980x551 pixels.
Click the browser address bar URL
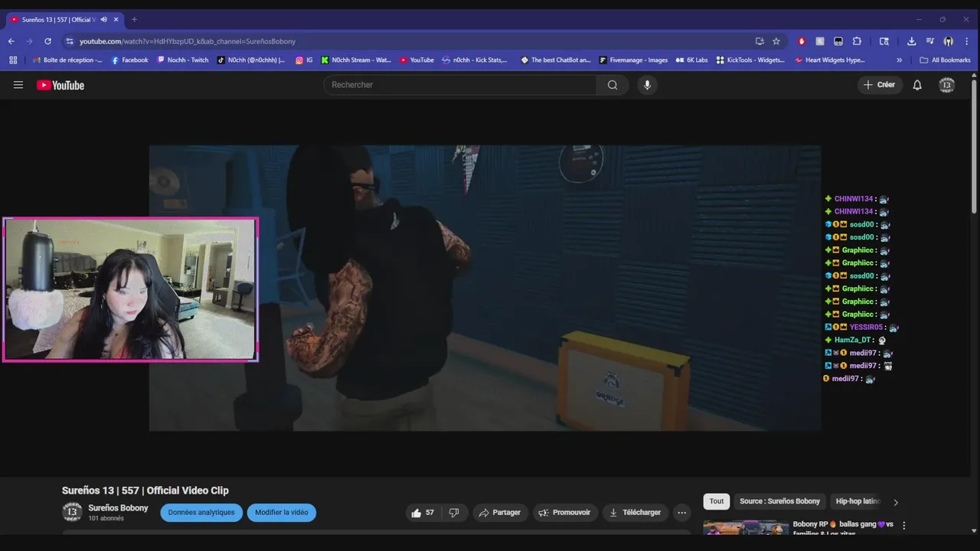(188, 41)
